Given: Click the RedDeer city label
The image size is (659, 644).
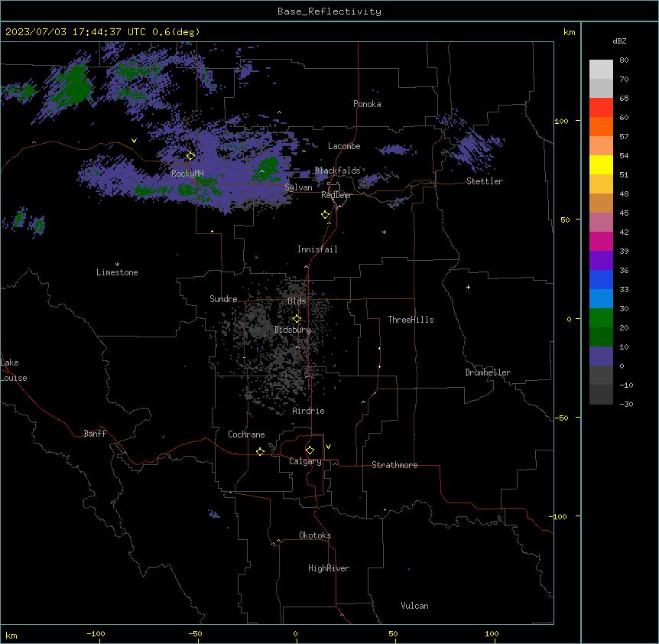Looking at the screenshot, I should [336, 195].
